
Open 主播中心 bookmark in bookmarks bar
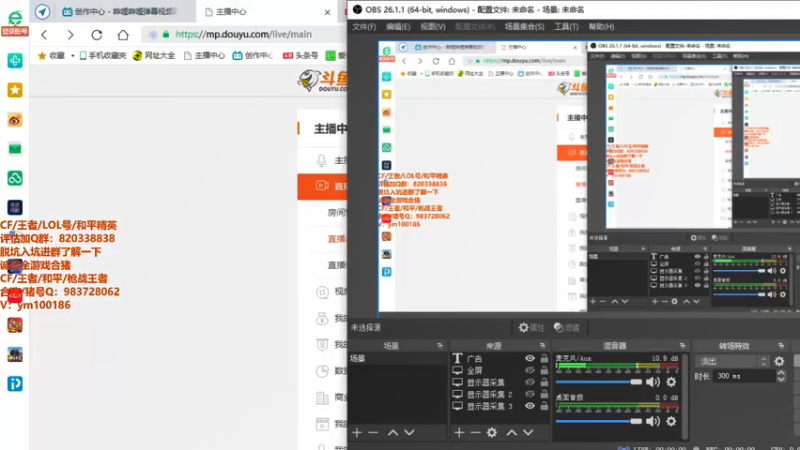(x=204, y=56)
